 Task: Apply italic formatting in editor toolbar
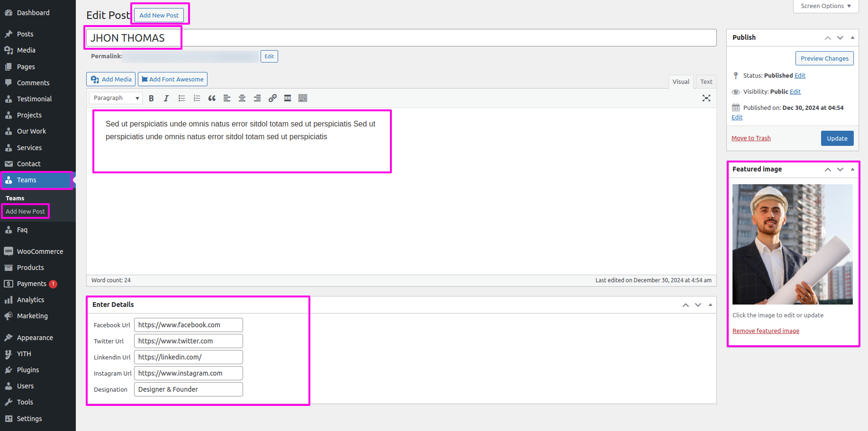click(x=166, y=98)
